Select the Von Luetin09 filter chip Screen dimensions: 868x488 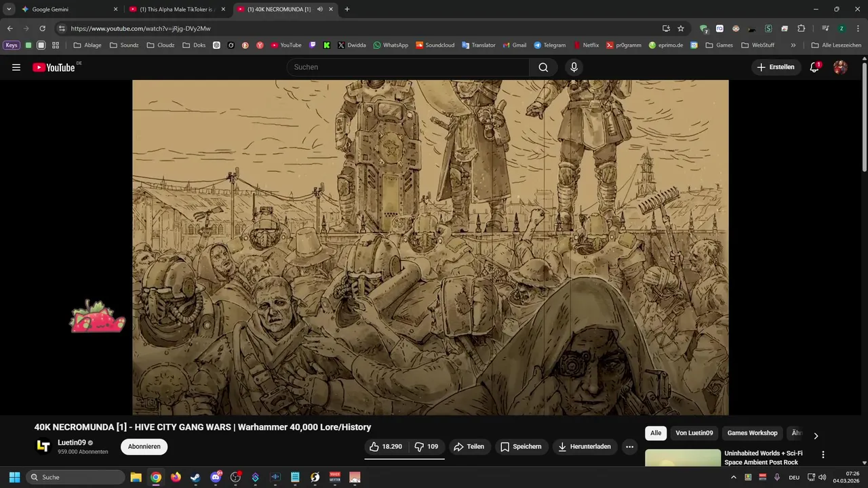pos(694,433)
